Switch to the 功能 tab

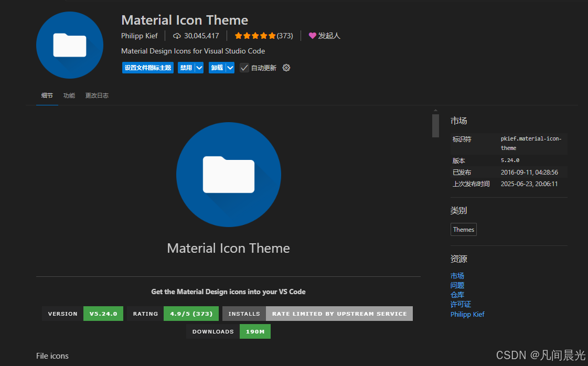(69, 95)
